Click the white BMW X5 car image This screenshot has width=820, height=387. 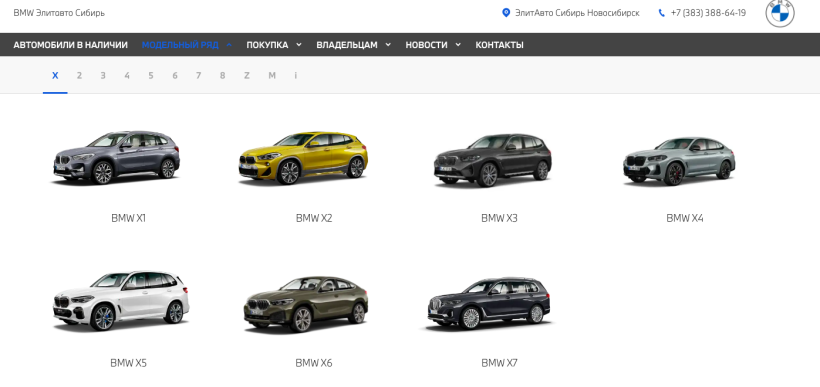[x=121, y=301]
